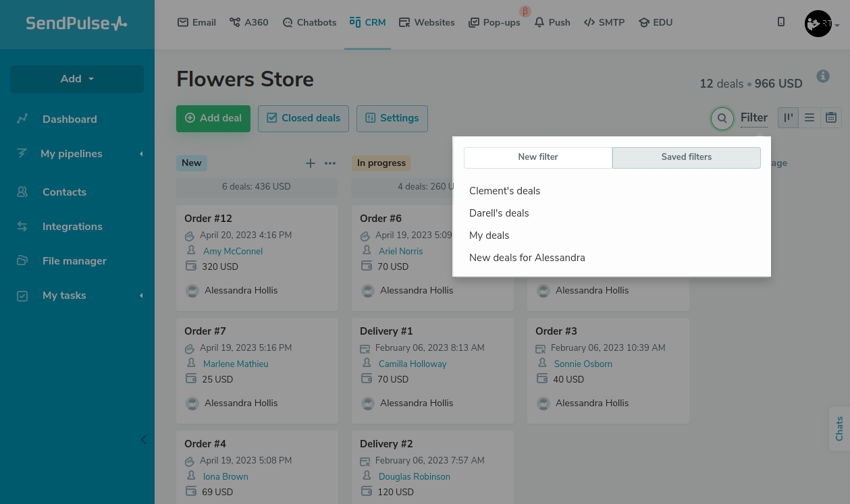Click the info icon near deal totals
Viewport: 850px width, 504px height.
(822, 76)
